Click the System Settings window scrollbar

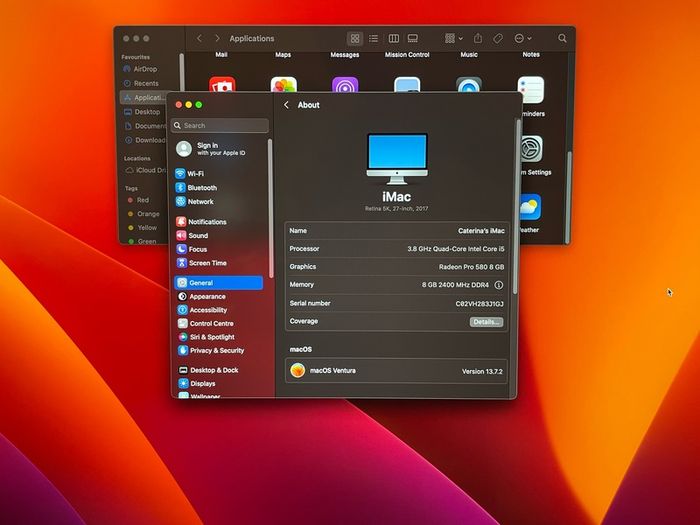(515, 207)
